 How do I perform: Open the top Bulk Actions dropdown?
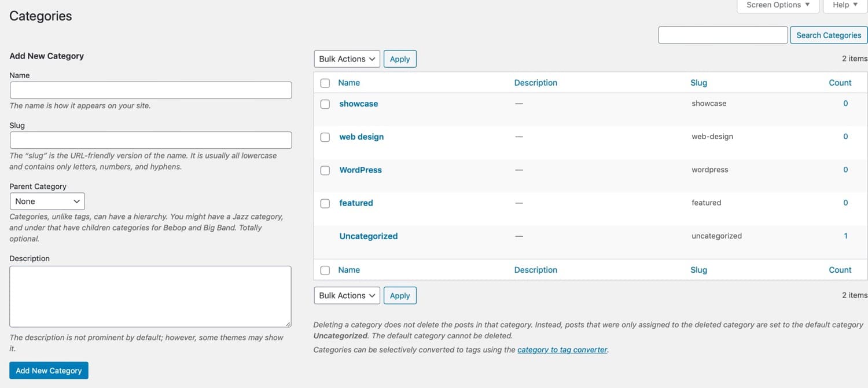[346, 58]
